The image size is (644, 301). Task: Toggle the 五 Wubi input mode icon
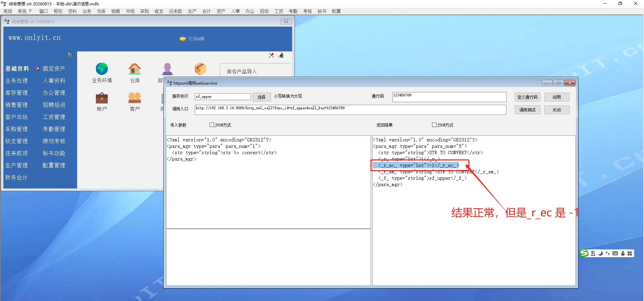pos(593,253)
